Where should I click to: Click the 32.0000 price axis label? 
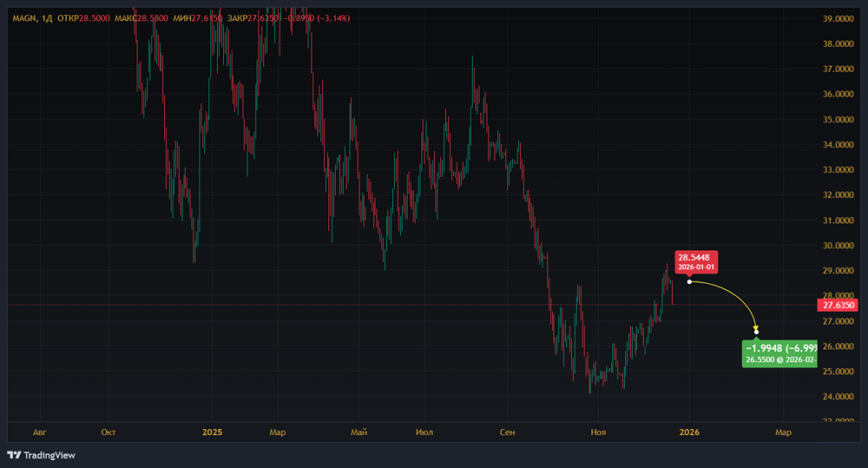pos(838,195)
